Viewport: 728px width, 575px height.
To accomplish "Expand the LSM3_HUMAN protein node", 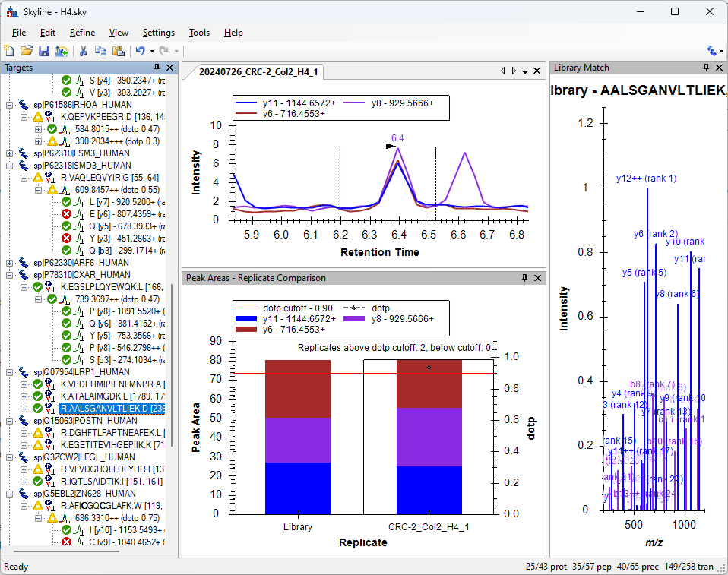I will pos(11,153).
